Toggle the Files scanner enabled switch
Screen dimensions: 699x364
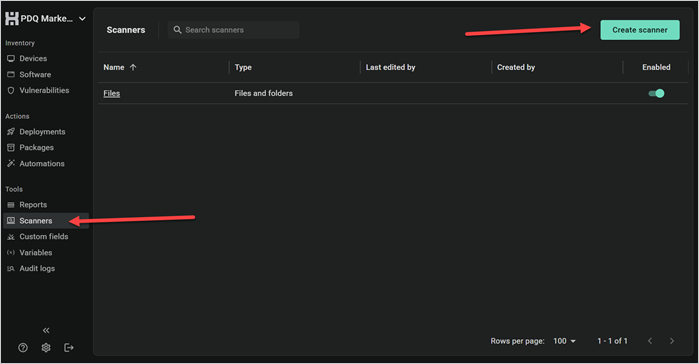[x=656, y=93]
